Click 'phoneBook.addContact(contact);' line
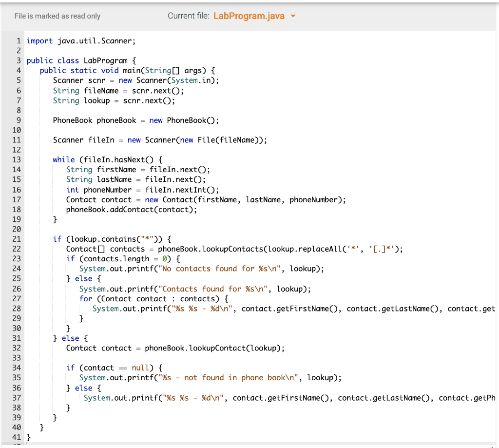This screenshot has height=448, width=499. tap(132, 210)
